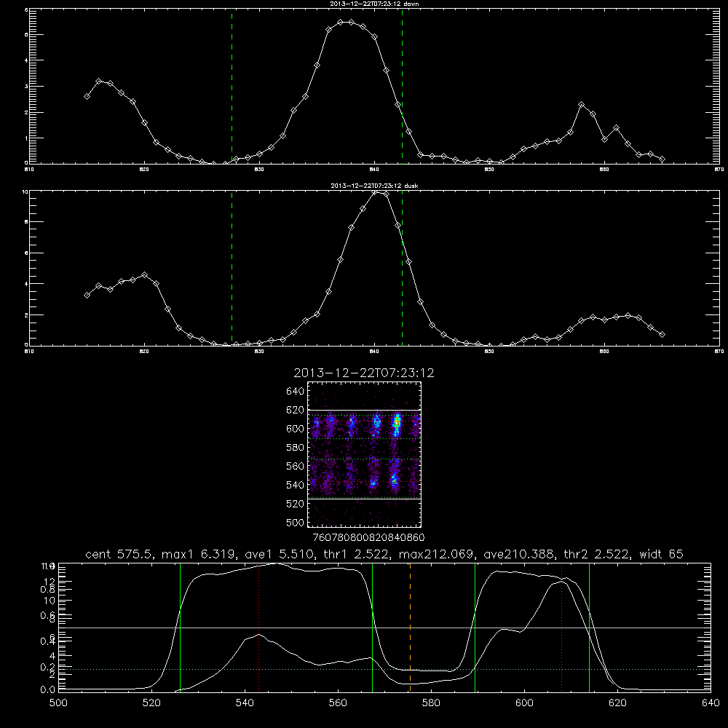The image size is (728, 728).
Task: Select the 'max212.069' value in the stats line
Action: click(x=437, y=554)
